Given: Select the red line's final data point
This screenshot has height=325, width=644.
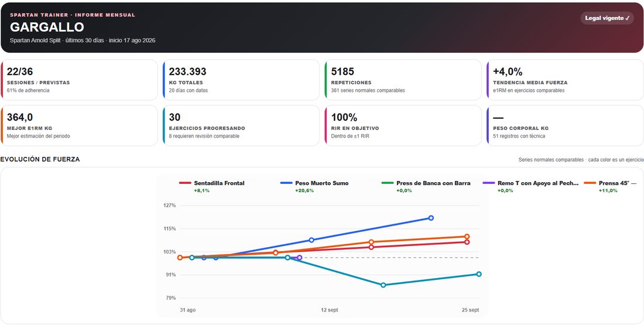Looking at the screenshot, I should 467,242.
